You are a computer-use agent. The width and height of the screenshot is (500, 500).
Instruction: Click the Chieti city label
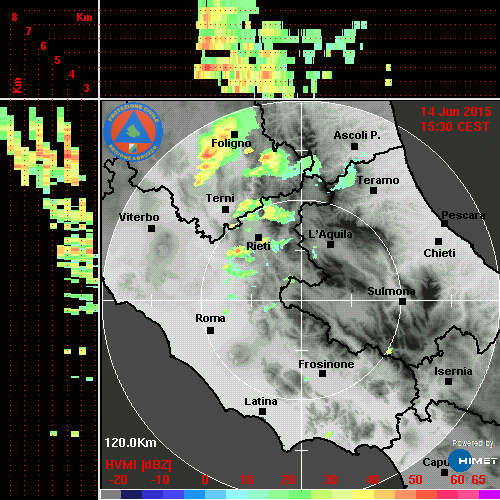point(439,253)
